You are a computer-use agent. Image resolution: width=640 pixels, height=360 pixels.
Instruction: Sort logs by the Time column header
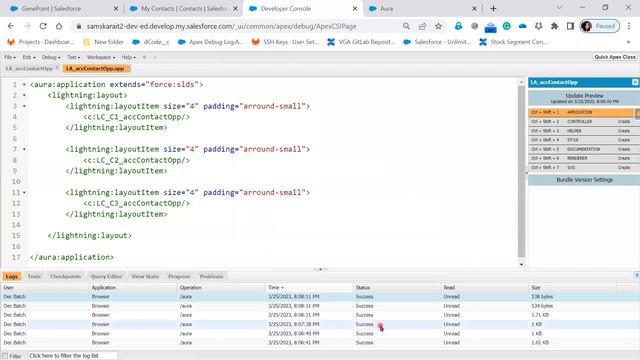[309, 288]
